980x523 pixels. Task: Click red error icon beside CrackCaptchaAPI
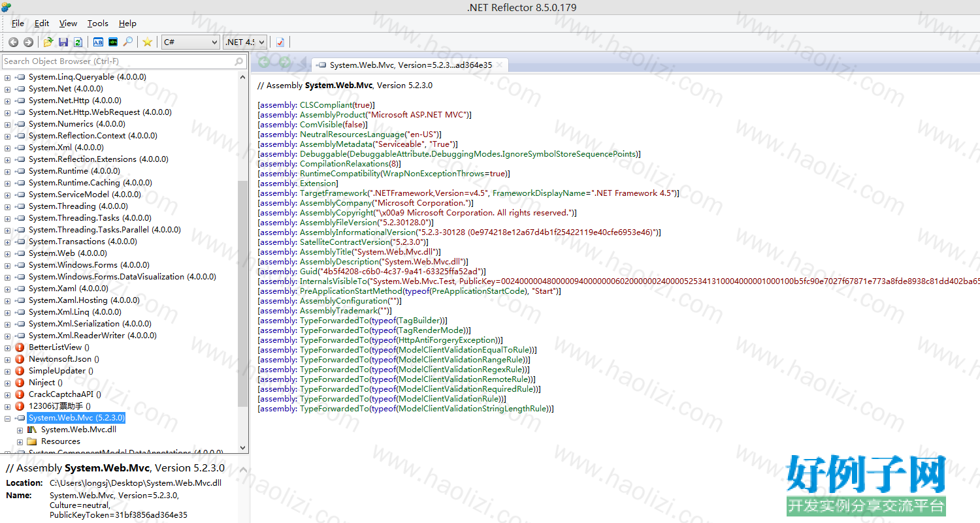tap(20, 394)
